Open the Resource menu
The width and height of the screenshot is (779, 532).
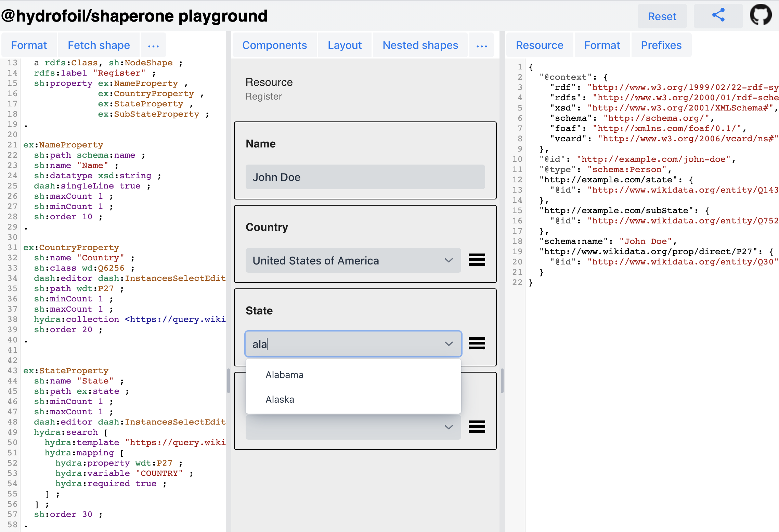(540, 45)
